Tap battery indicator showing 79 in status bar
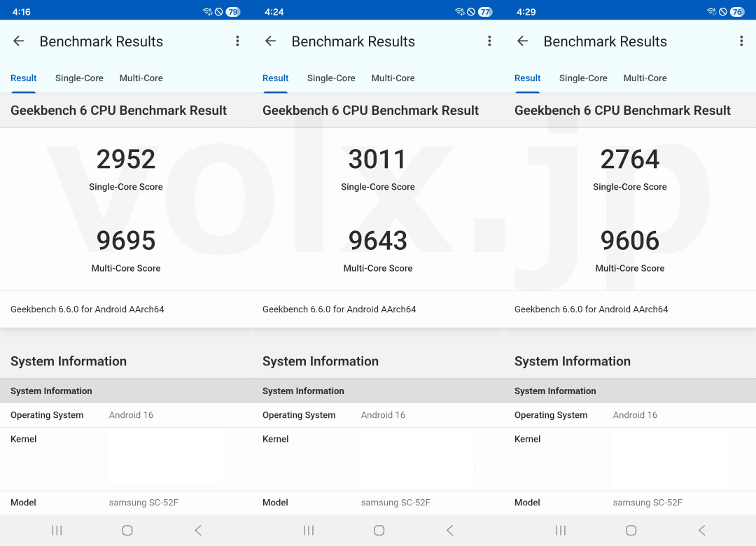The height and width of the screenshot is (546, 756). pyautogui.click(x=233, y=12)
